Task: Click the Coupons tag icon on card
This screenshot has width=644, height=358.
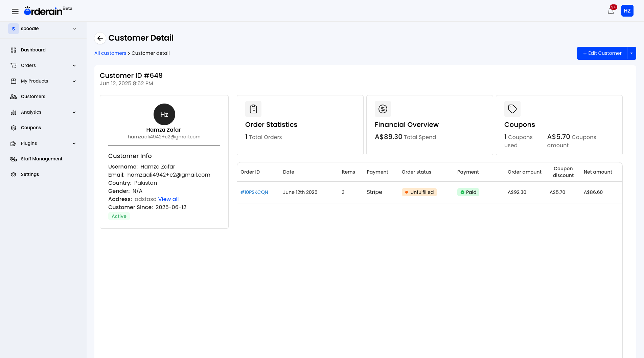Action: point(512,109)
